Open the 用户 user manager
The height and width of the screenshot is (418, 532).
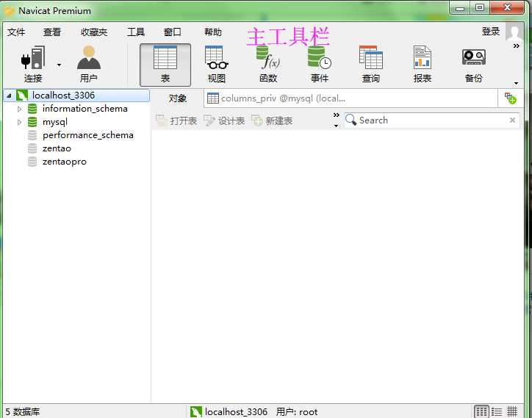tap(89, 65)
